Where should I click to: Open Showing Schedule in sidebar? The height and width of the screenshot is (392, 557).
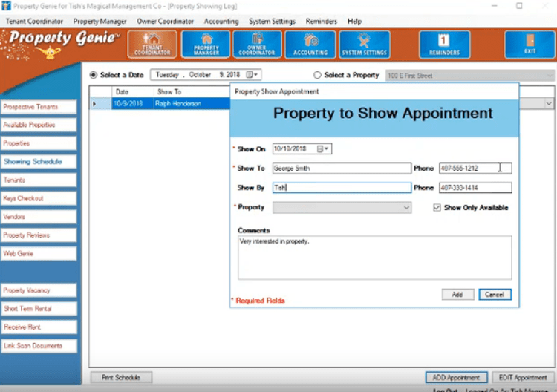point(39,162)
